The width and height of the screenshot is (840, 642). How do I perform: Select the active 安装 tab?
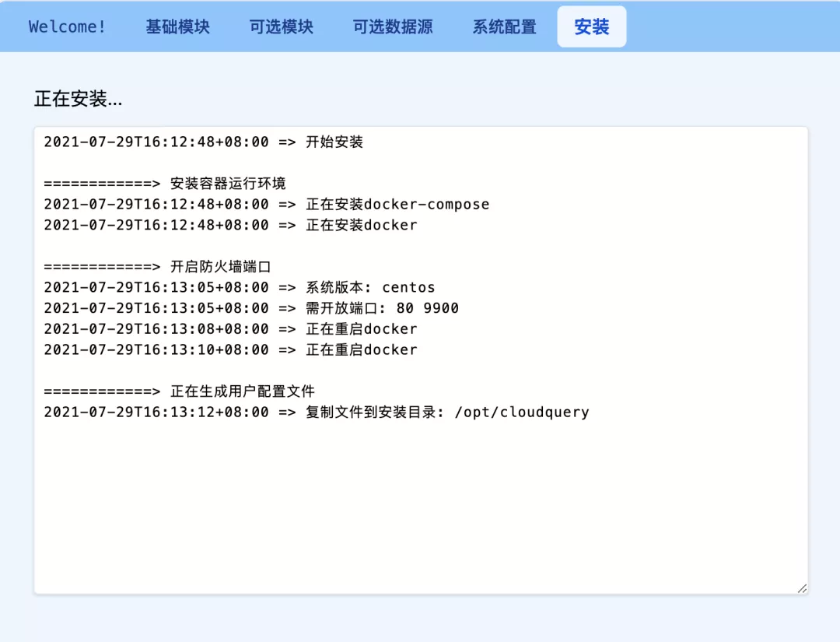click(x=592, y=26)
